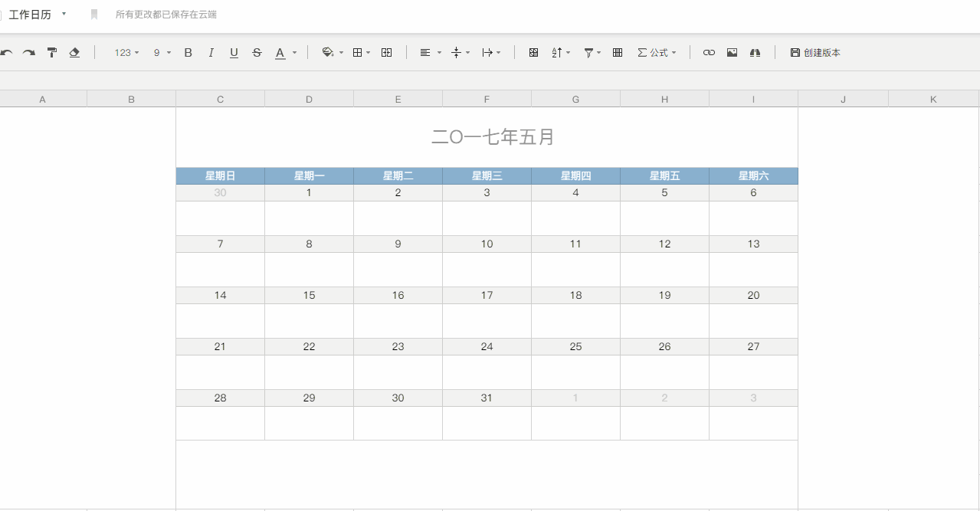Click the insert image icon
This screenshot has height=511, width=980.
[732, 53]
